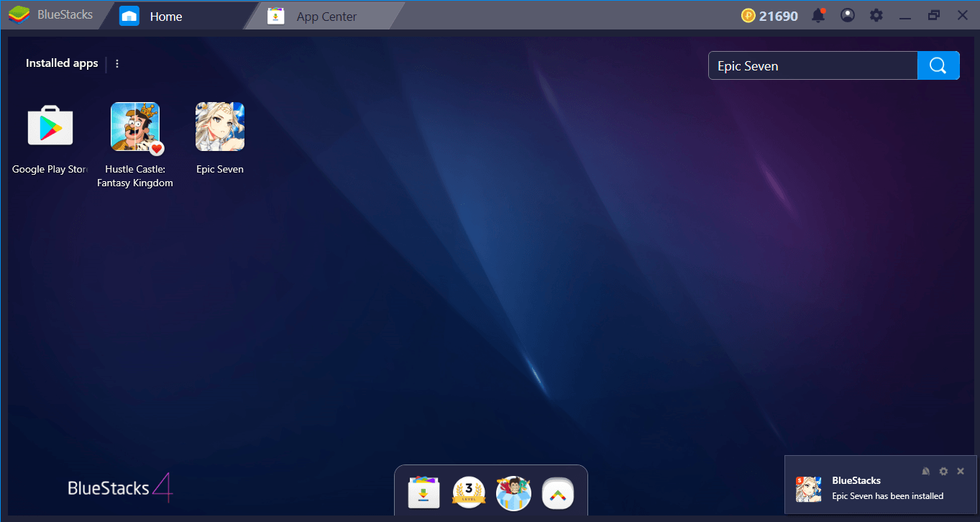
Task: Restore down the BlueStacks window
Action: (934, 15)
